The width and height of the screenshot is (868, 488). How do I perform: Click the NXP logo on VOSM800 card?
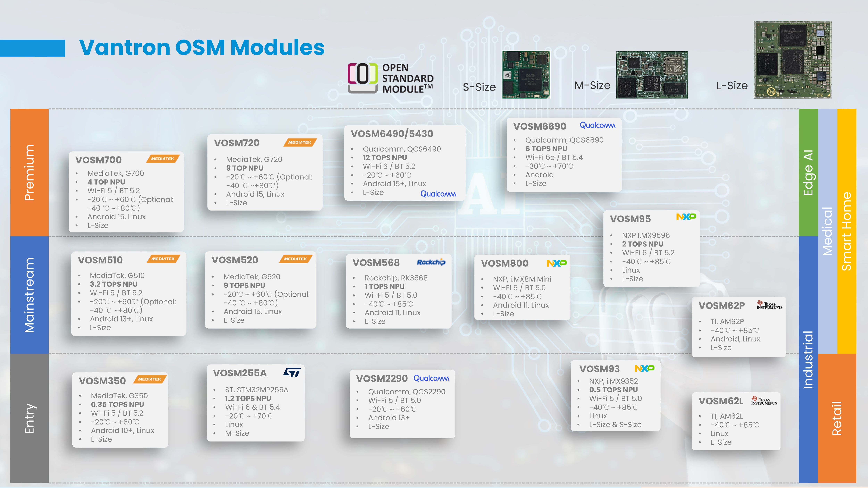(557, 263)
